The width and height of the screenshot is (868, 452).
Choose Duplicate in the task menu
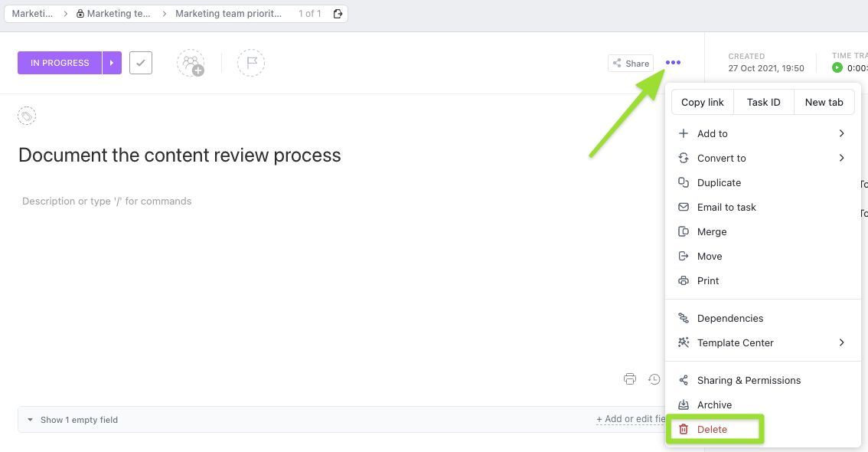719,182
